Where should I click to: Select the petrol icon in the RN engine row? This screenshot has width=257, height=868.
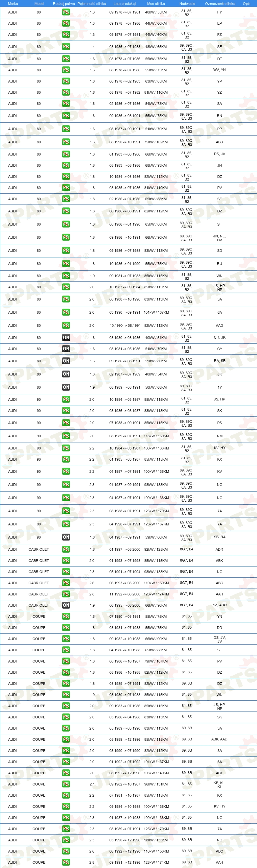[66, 116]
